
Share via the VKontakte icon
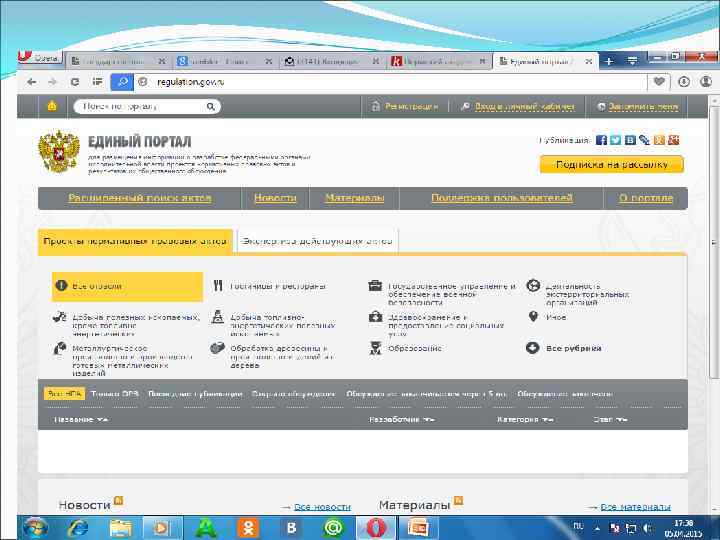(630, 140)
